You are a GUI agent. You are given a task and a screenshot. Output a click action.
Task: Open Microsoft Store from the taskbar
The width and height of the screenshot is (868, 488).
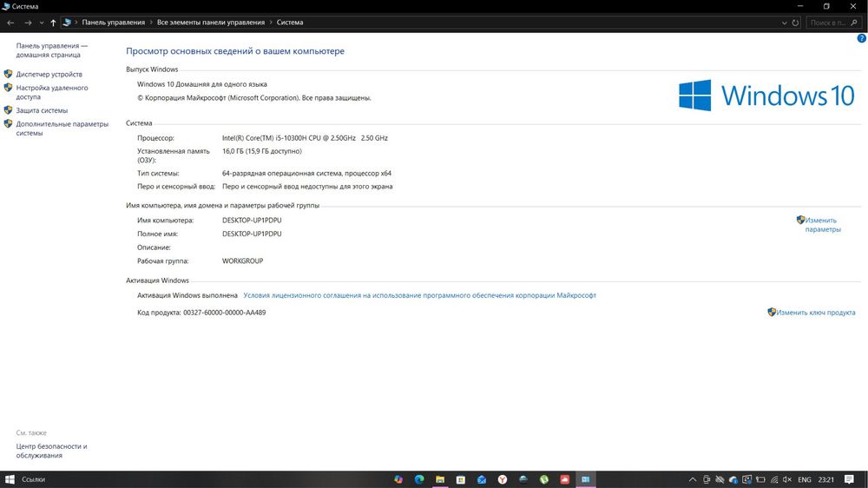[x=461, y=479]
